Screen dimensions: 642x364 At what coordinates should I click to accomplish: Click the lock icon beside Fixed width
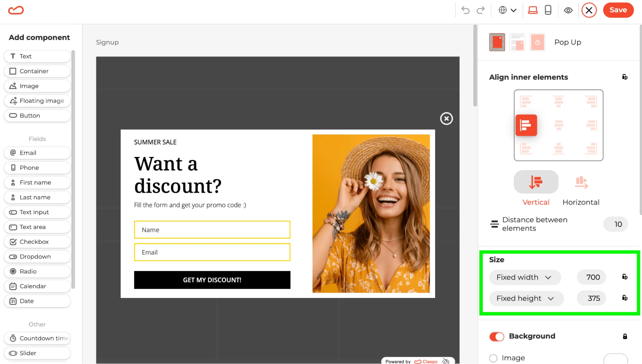pyautogui.click(x=625, y=277)
